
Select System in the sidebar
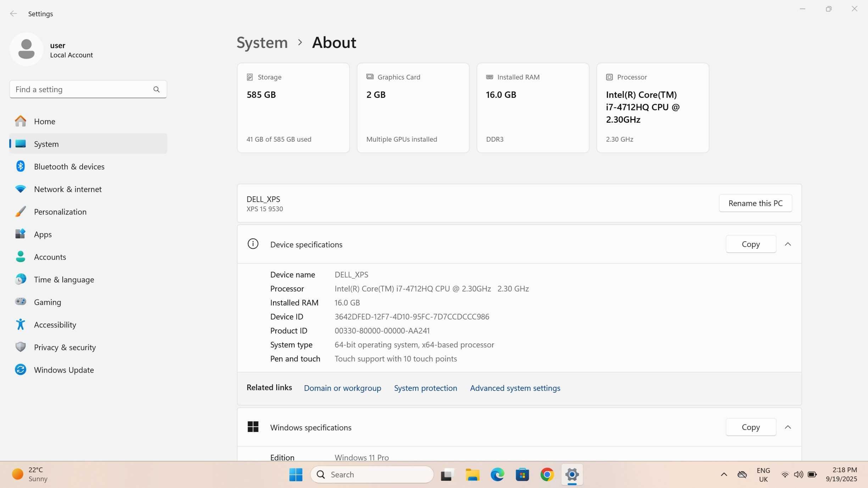click(x=88, y=144)
